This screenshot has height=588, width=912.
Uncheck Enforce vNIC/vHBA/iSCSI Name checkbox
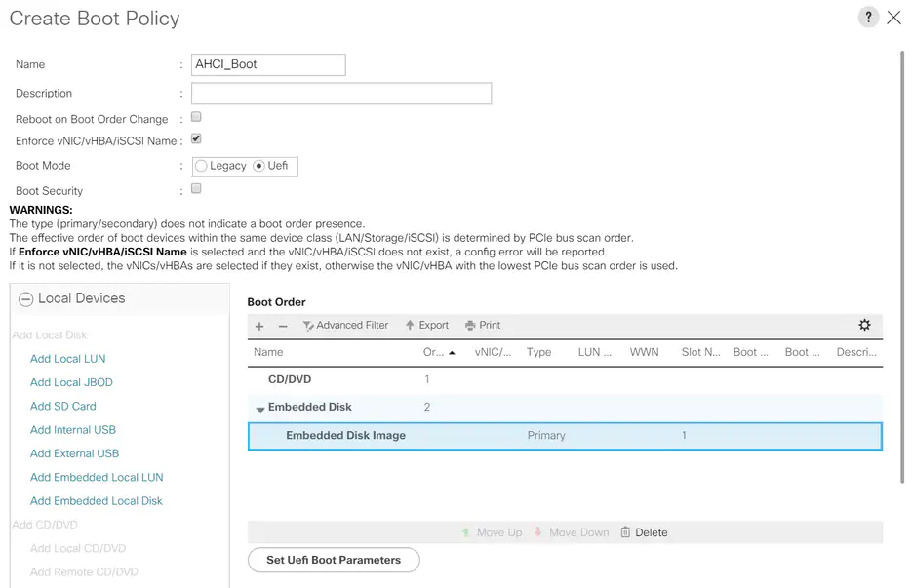coord(196,138)
